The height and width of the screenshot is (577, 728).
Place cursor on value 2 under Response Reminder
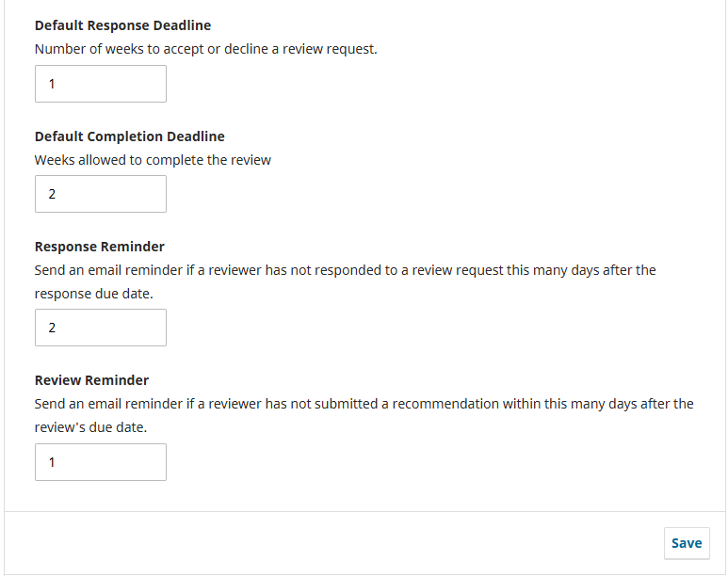click(53, 329)
